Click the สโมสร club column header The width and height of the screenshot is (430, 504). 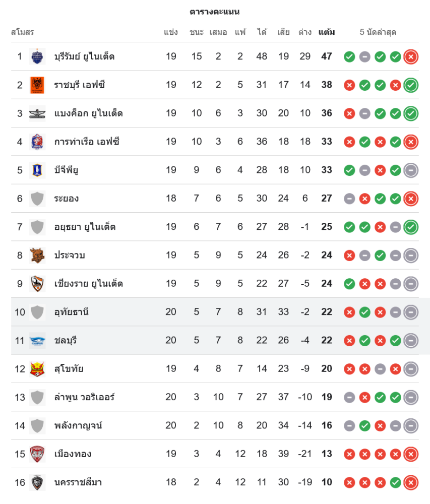tap(22, 32)
